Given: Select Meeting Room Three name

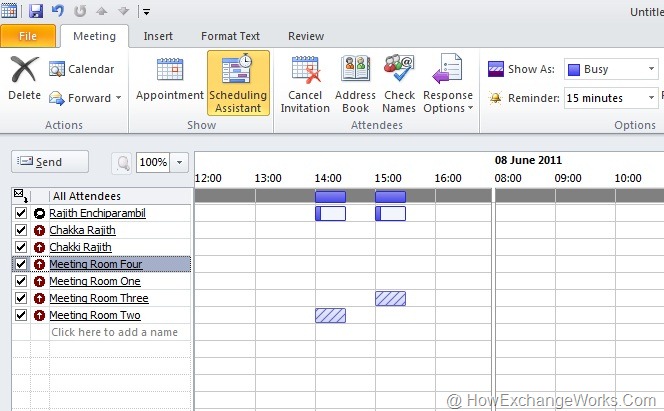Looking at the screenshot, I should (99, 298).
